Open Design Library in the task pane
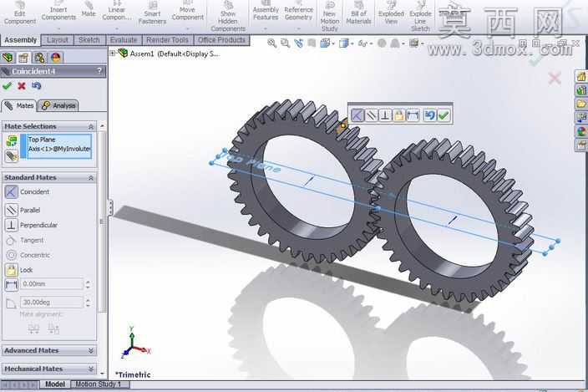The height and width of the screenshot is (392, 588). [x=581, y=90]
